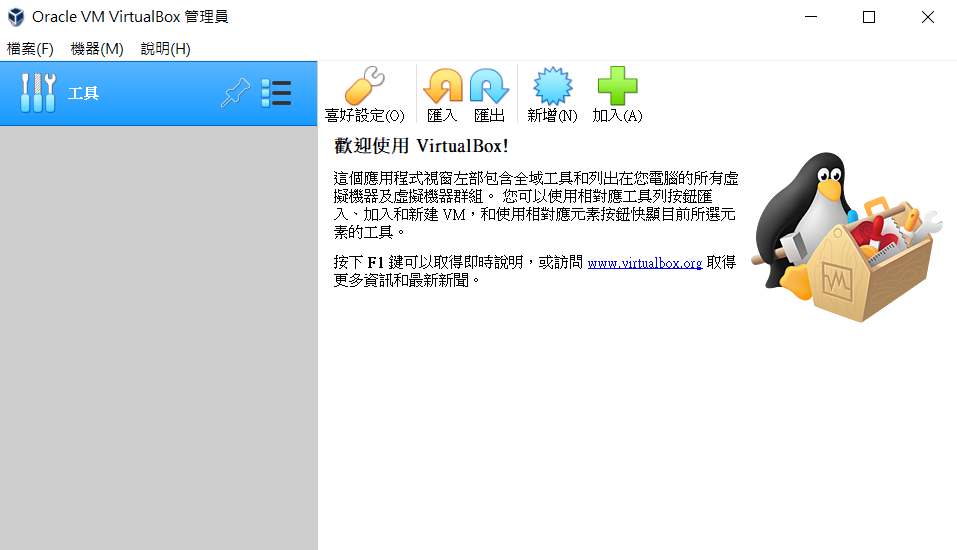Add existing VM with 加入(A) plus icon

[x=617, y=86]
